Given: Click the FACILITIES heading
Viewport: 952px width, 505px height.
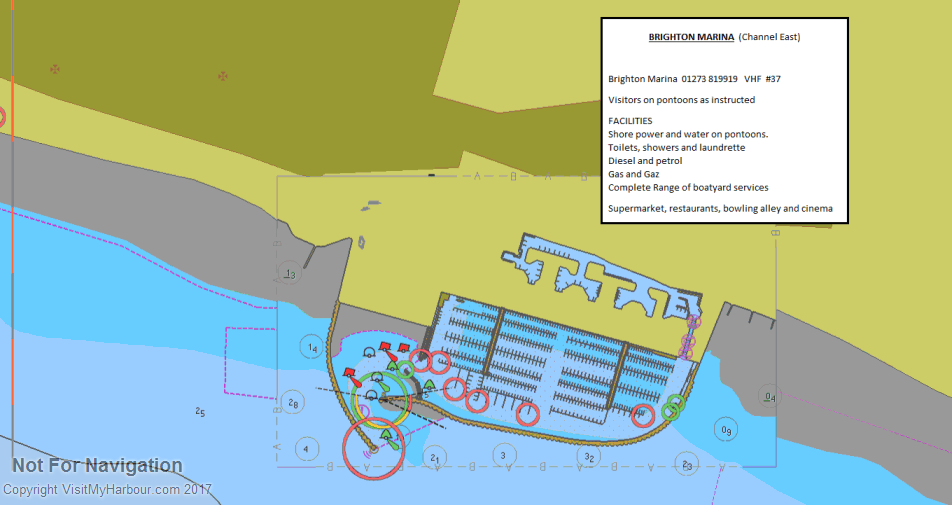Looking at the screenshot, I should click(x=630, y=121).
